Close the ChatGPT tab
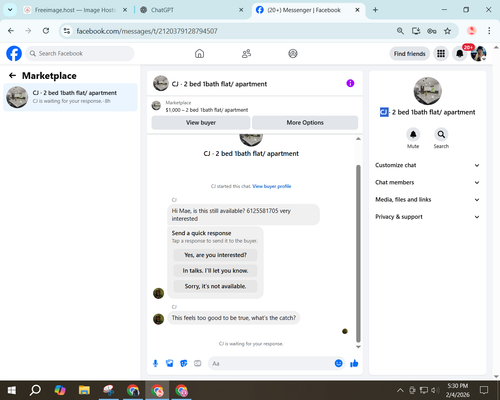Viewport: 500px width, 400px height. point(241,10)
